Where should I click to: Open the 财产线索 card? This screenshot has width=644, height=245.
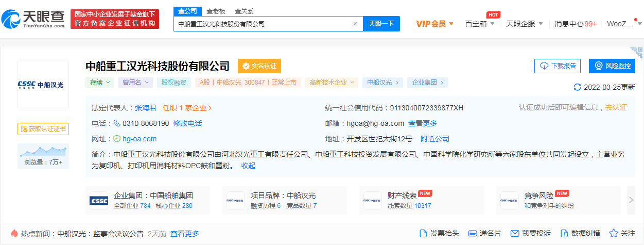tap(422, 200)
